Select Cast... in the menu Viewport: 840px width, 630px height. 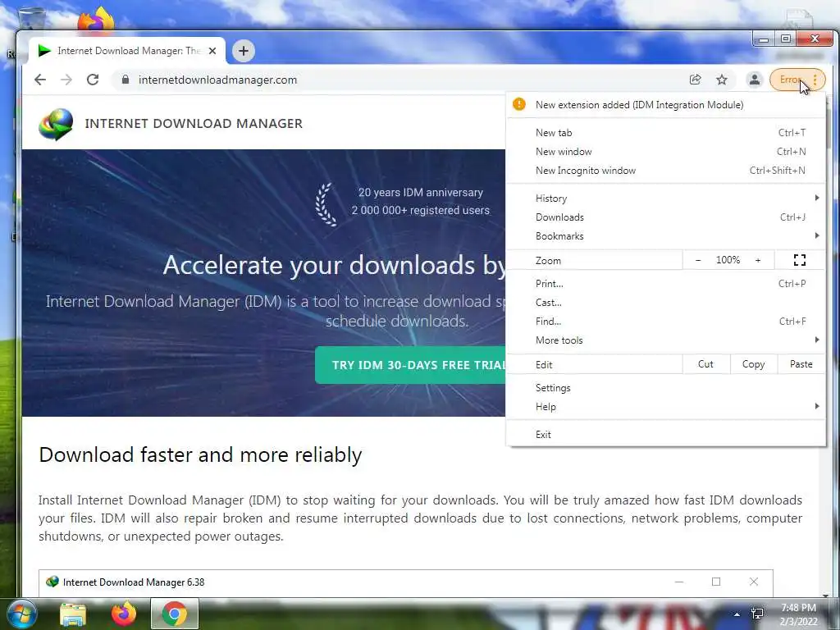click(x=665, y=302)
